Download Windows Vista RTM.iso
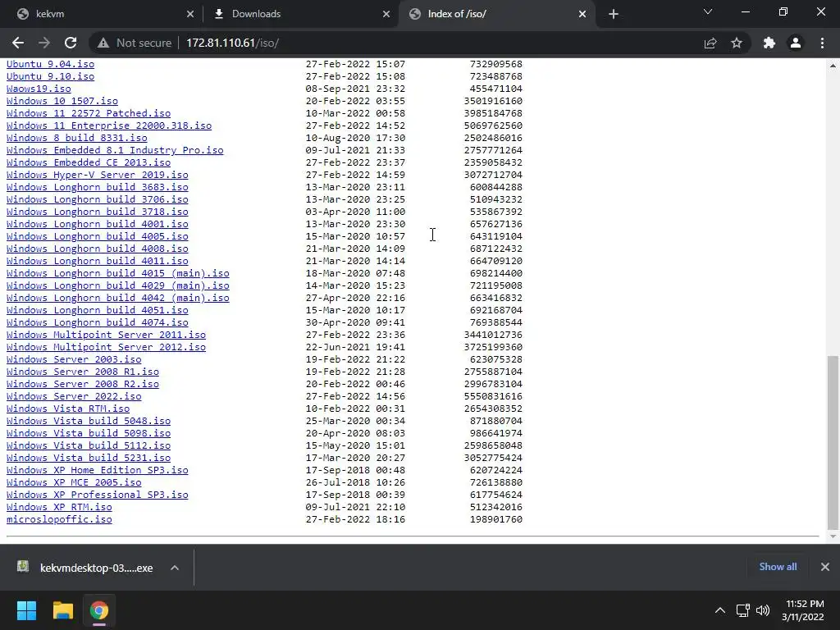840x630 pixels. 68,409
